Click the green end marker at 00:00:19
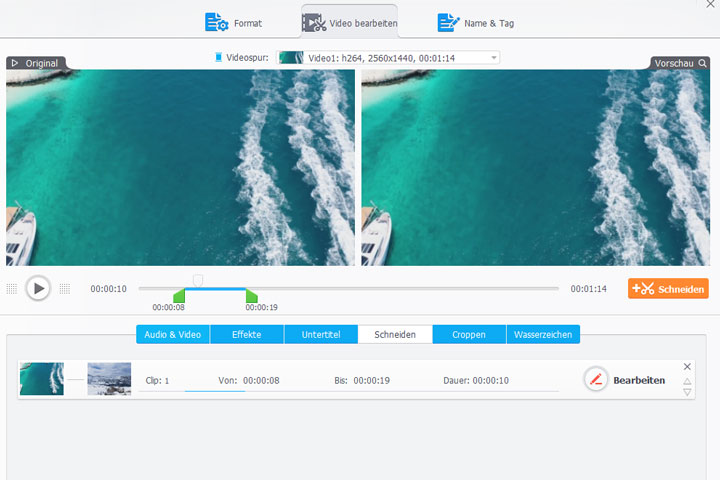Image resolution: width=720 pixels, height=480 pixels. point(252,295)
